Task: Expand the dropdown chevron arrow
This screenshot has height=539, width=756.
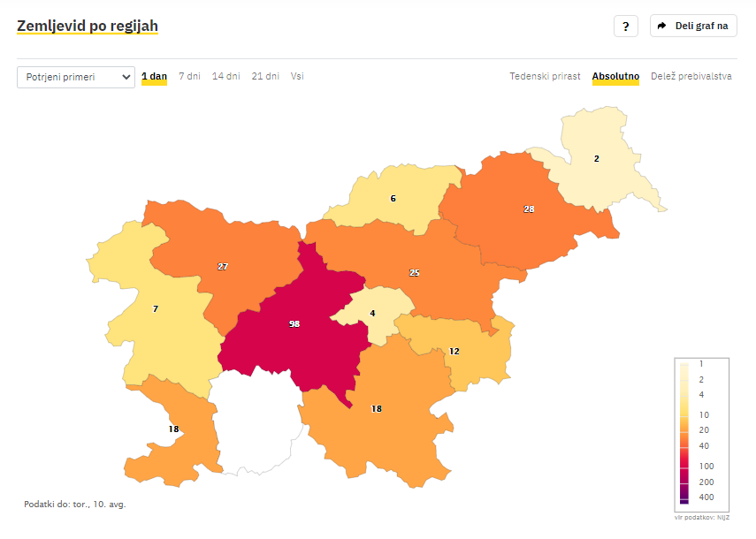Action: click(126, 77)
